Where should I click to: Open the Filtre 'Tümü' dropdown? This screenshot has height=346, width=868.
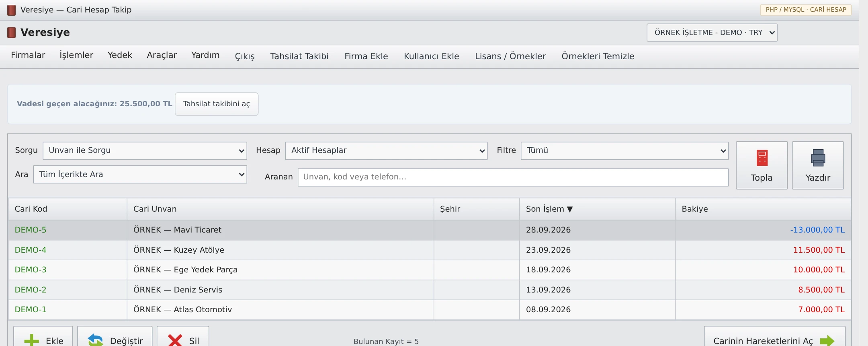tap(624, 150)
